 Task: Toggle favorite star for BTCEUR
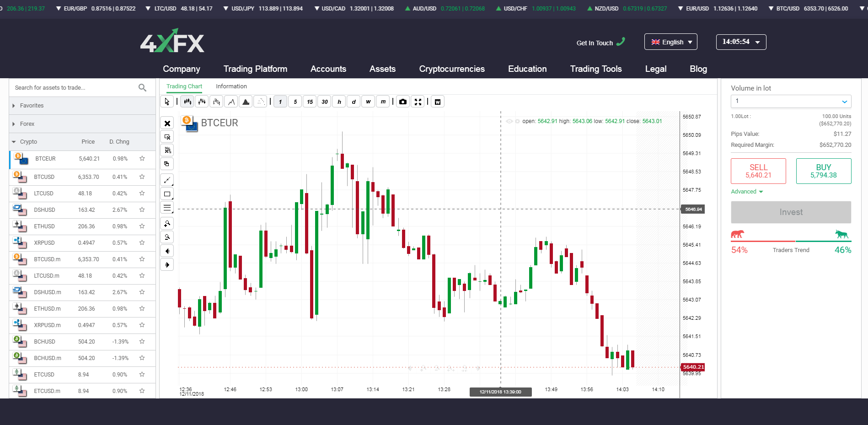(x=142, y=159)
